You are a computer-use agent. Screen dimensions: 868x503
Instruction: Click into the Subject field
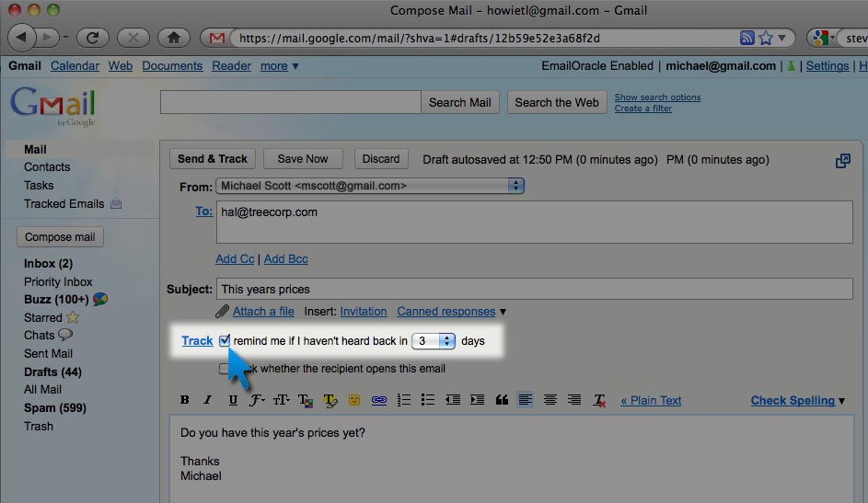pyautogui.click(x=534, y=289)
